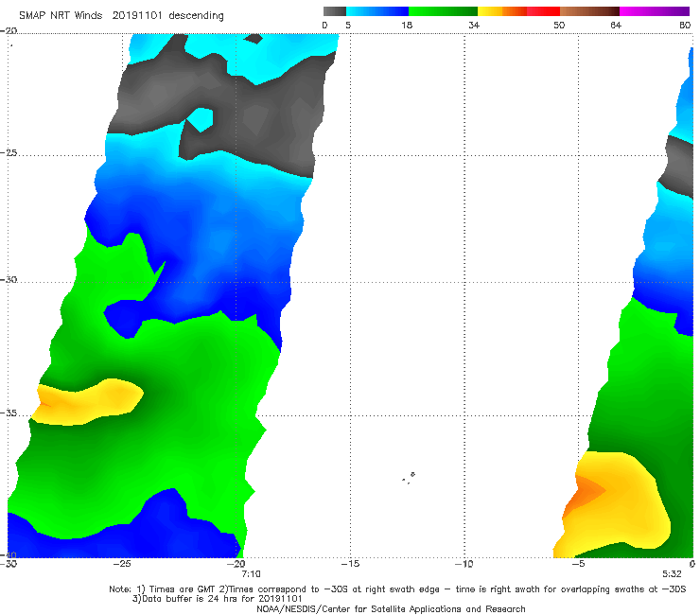The width and height of the screenshot is (700, 615).
Task: Click the latitude label '-35' on left axis
Action: pos(9,413)
